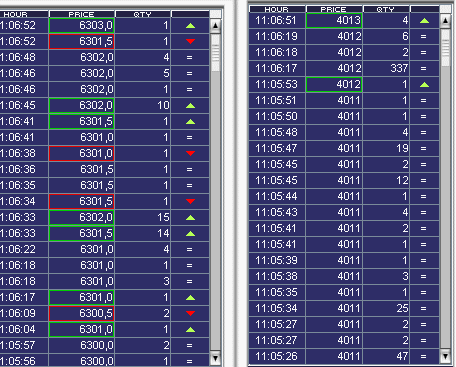Viewport: 456px width, 367px height.
Task: Select the time cell 1:06:36
Action: click(24, 170)
